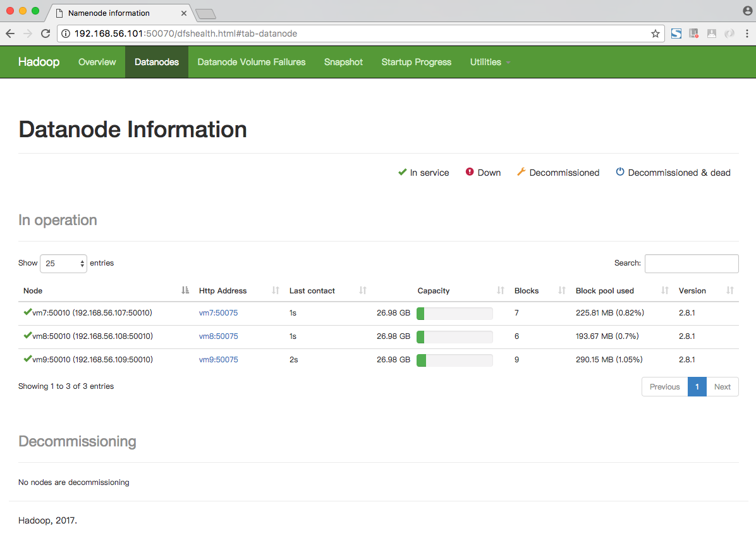756x540 pixels.
Task: Bookmark page with the star icon
Action: pos(655,34)
